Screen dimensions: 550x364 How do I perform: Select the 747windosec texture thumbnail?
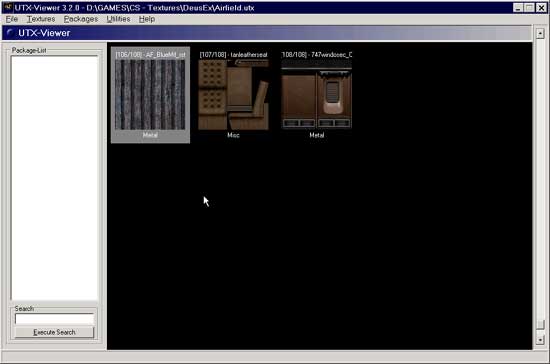pos(316,95)
